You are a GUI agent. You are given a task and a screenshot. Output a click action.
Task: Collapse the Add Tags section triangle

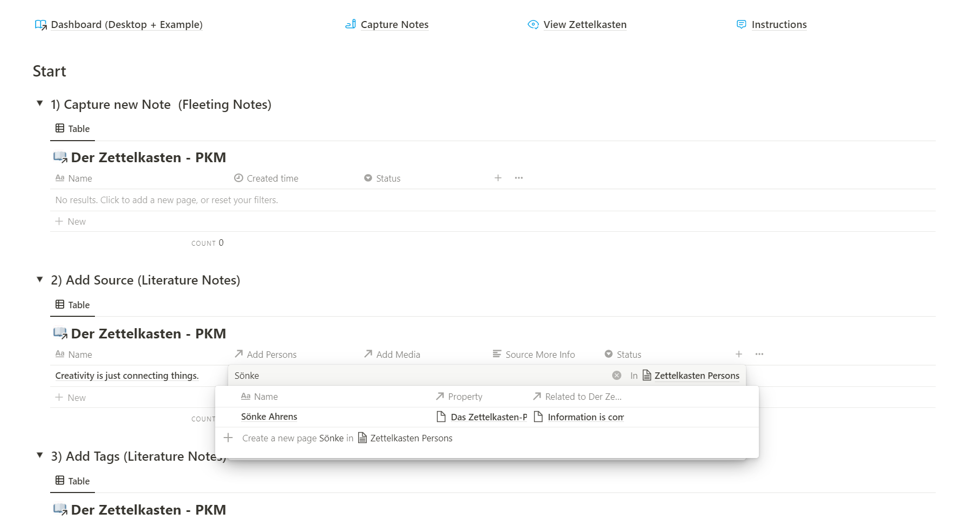[39, 455]
